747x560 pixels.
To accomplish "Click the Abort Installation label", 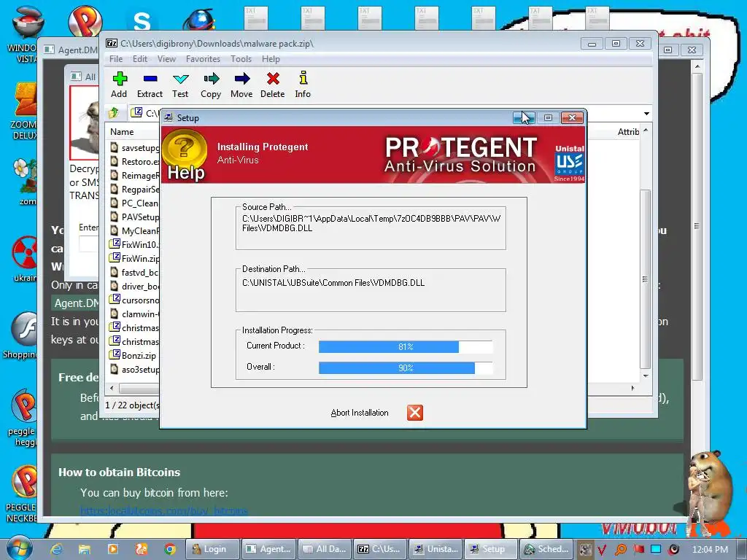I will (x=360, y=413).
